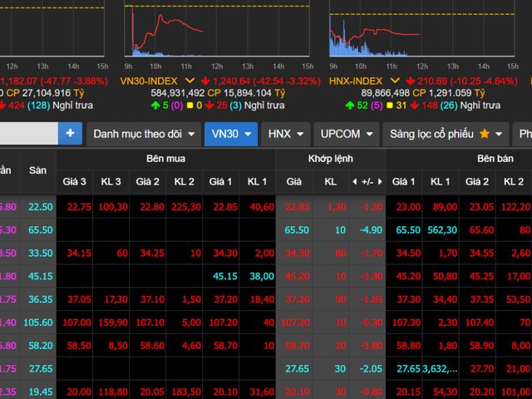Open the HNX-INDEX intraday chart
The width and height of the screenshot is (532, 399).
click(x=423, y=33)
